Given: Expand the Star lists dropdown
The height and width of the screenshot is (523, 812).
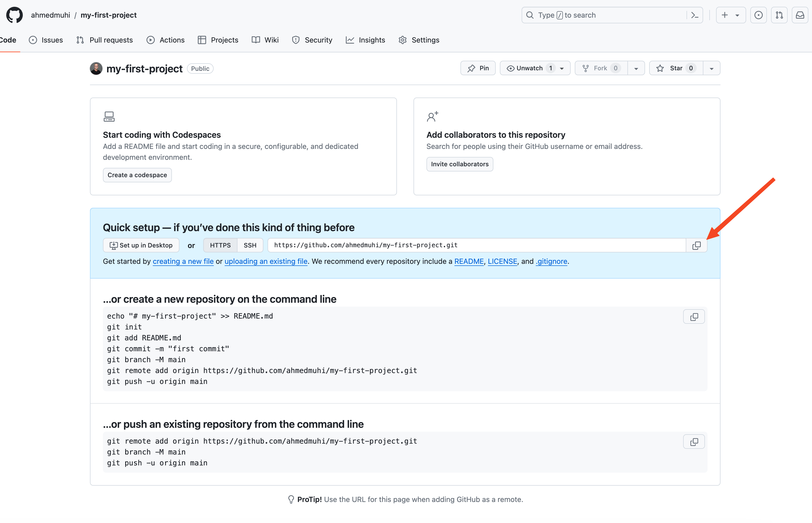Looking at the screenshot, I should [x=712, y=68].
